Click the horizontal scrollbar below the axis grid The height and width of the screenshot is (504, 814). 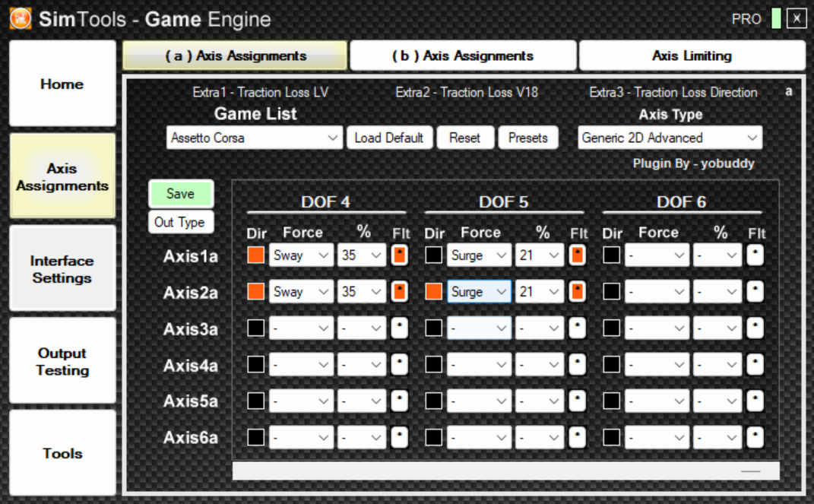(x=505, y=471)
